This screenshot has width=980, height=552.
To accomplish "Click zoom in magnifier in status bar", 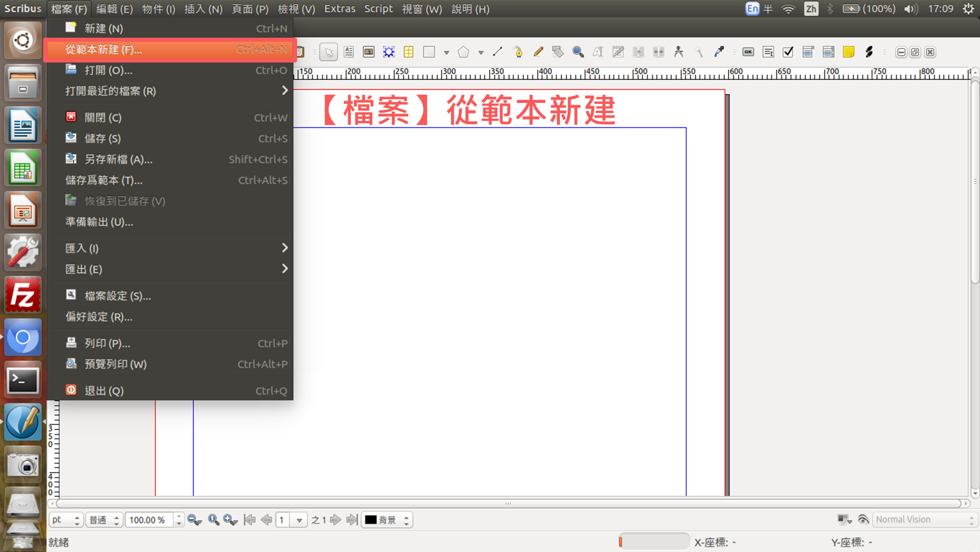I will coord(231,520).
